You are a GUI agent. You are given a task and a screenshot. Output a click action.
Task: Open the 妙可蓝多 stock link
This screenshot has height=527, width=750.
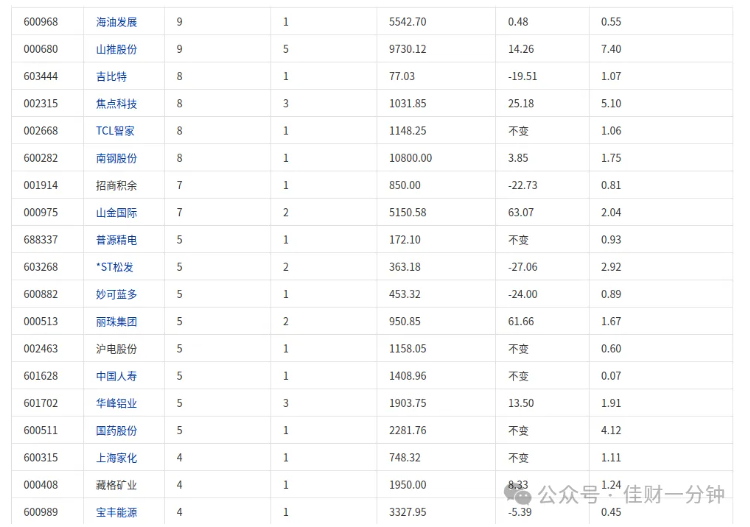coord(116,295)
